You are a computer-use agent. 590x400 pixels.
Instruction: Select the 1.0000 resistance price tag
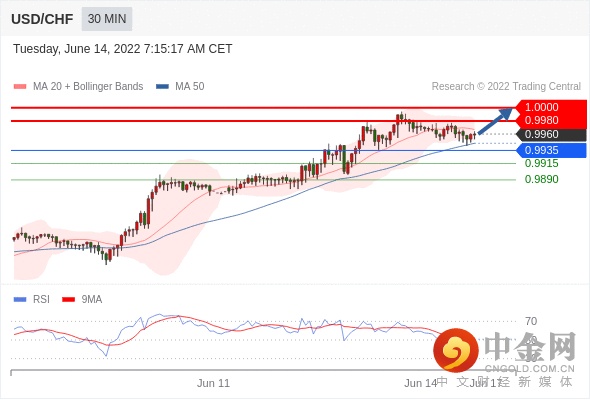tap(551, 107)
